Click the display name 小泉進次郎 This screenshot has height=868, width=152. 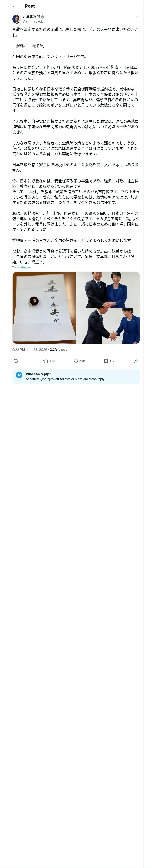click(x=31, y=17)
